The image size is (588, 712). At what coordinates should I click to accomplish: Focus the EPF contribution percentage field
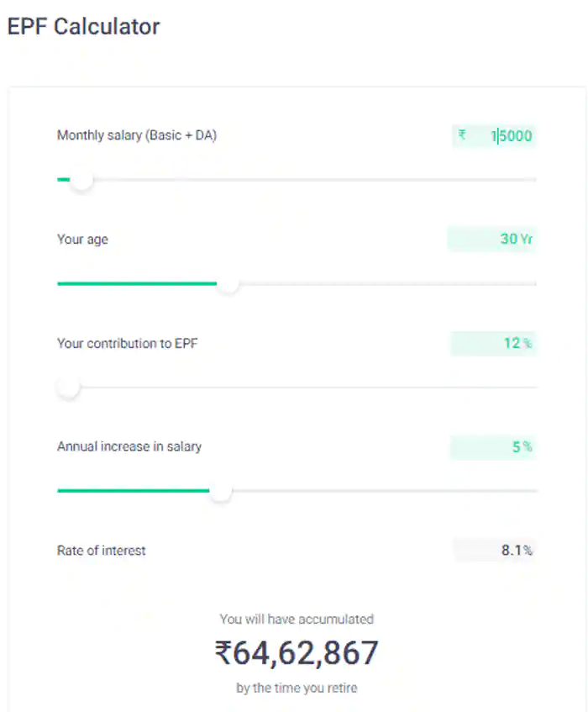pos(494,343)
